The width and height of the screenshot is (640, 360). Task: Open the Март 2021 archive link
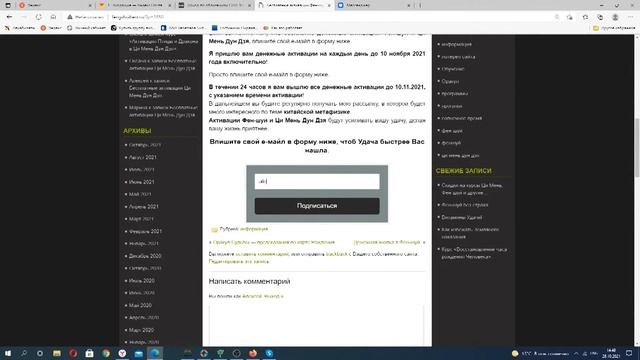click(x=141, y=219)
